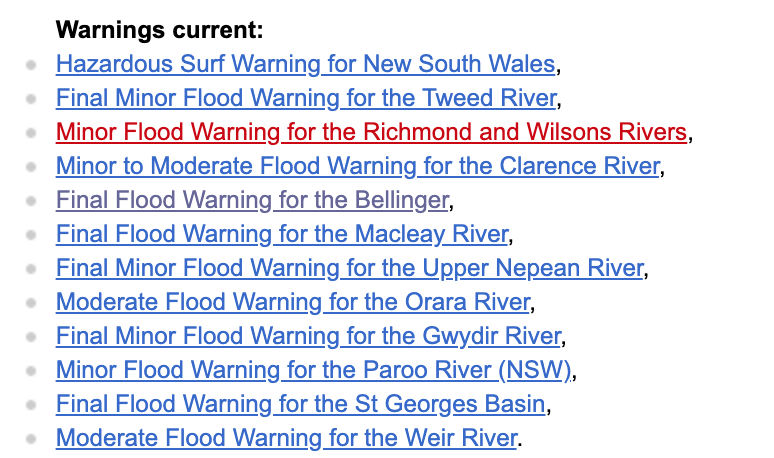Open the red Richmond and Wilsons Rivers warning
Screen dimensions: 774x458
click(371, 132)
